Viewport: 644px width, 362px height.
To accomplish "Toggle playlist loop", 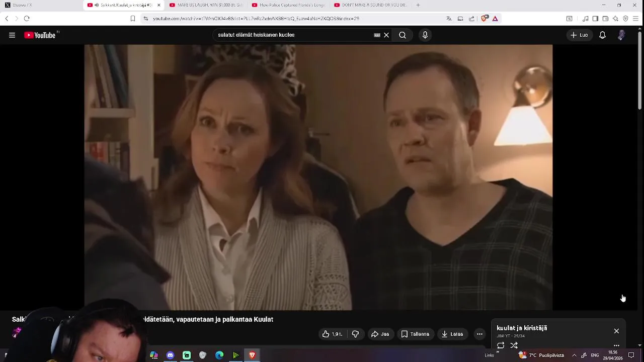I will point(501,345).
